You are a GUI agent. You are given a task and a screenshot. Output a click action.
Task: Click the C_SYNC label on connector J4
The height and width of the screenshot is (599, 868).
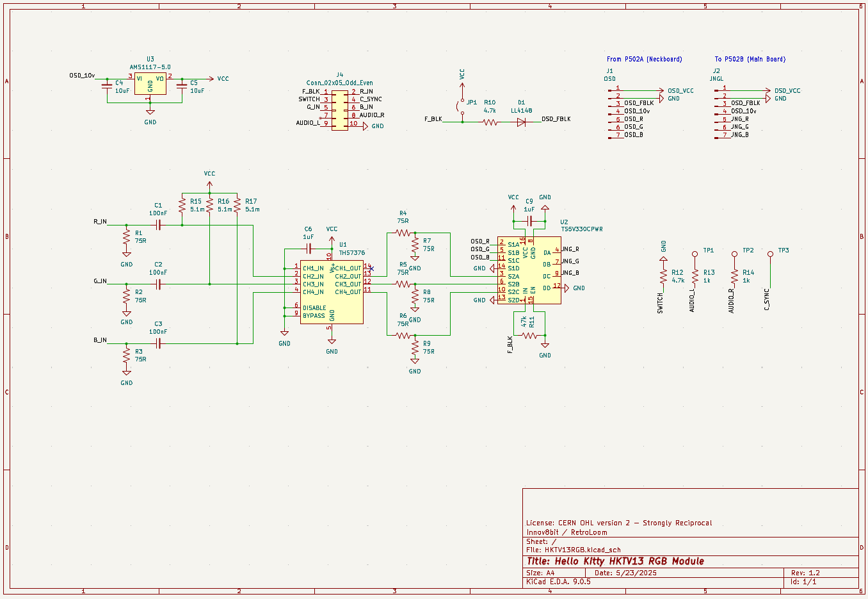tap(371, 99)
